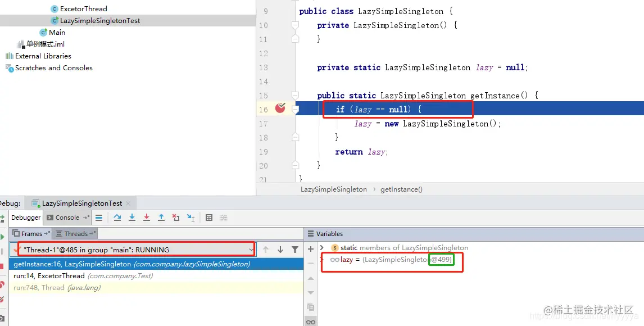Click previous frame up arrow
This screenshot has height=326, width=644.
click(266, 250)
